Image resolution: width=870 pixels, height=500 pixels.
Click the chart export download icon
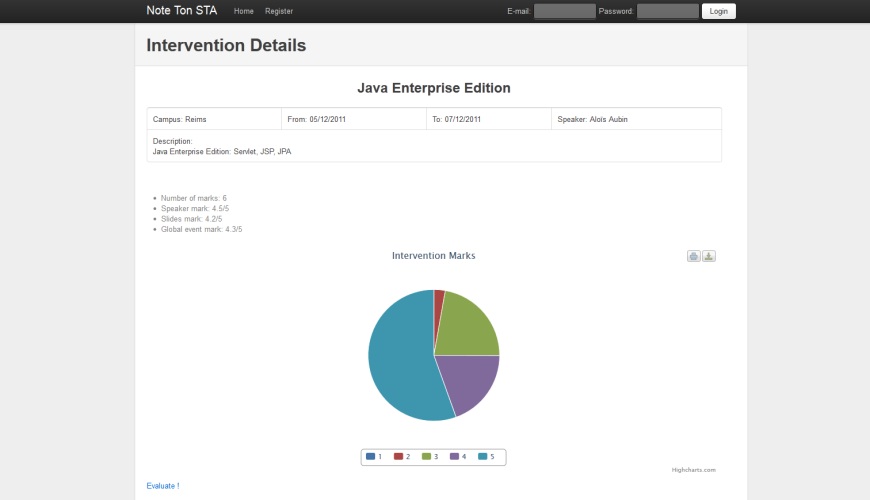[709, 256]
